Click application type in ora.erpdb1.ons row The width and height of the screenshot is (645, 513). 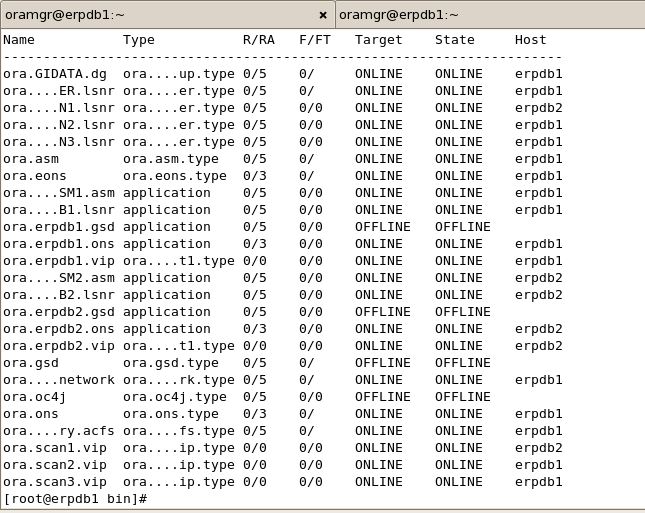coord(167,244)
